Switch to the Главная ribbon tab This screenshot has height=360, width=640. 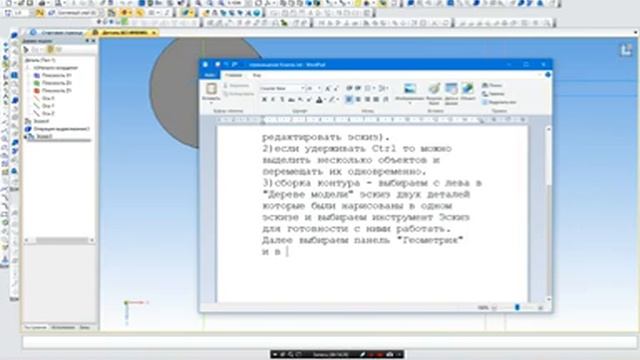[x=233, y=75]
